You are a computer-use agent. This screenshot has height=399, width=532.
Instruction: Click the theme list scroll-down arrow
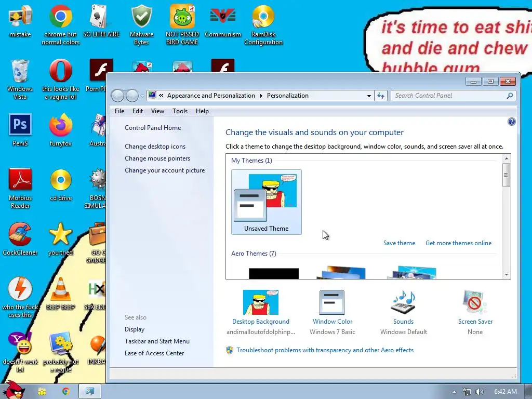coord(506,275)
